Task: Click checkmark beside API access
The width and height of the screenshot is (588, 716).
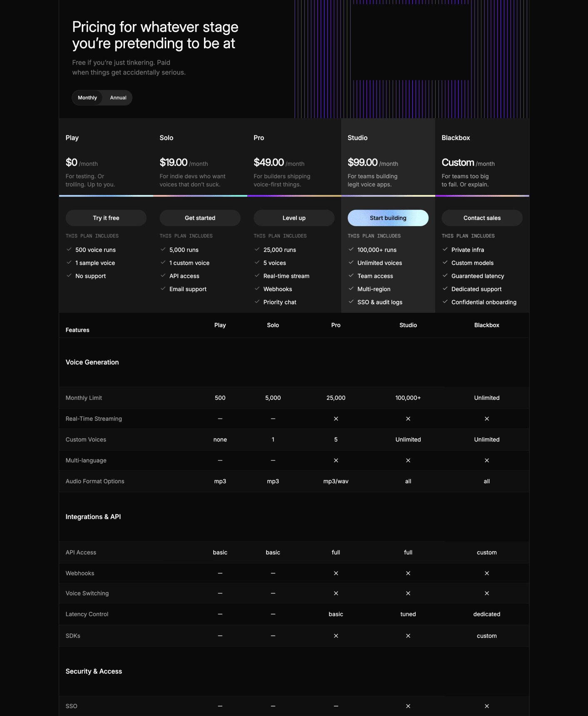Action: tap(163, 276)
